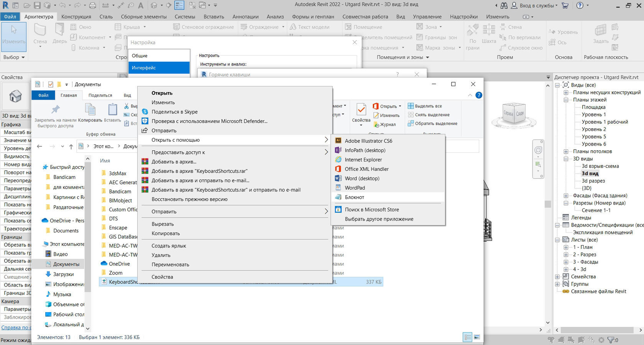Screen dimensions: 644x345
Task: Click WinRAR icon beside Добавить в архив…
Action: (x=145, y=162)
